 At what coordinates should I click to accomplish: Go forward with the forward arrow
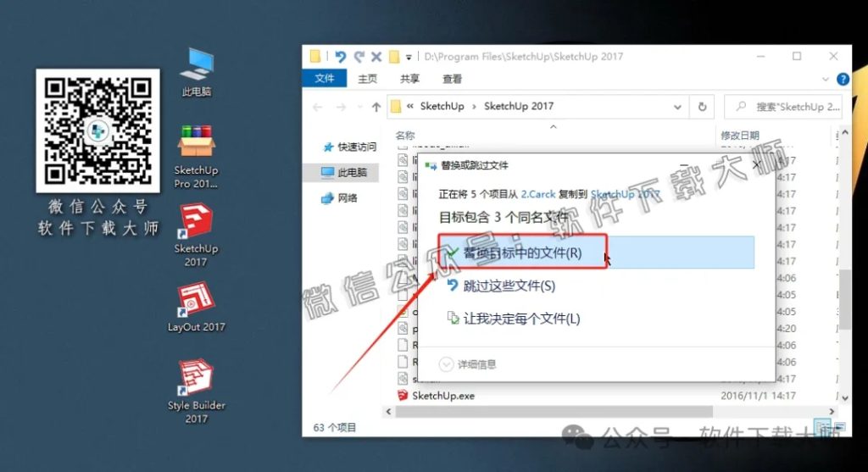[x=341, y=107]
